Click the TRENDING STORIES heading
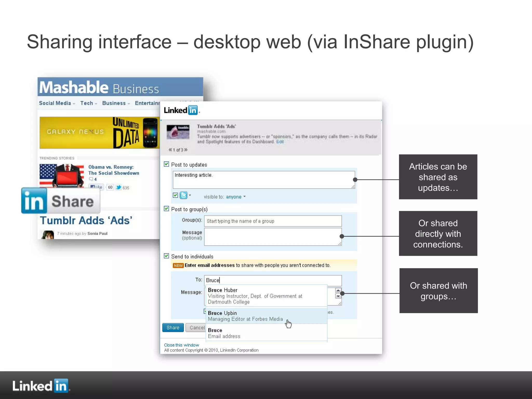Screen dimensions: 532x399 tap(57, 158)
